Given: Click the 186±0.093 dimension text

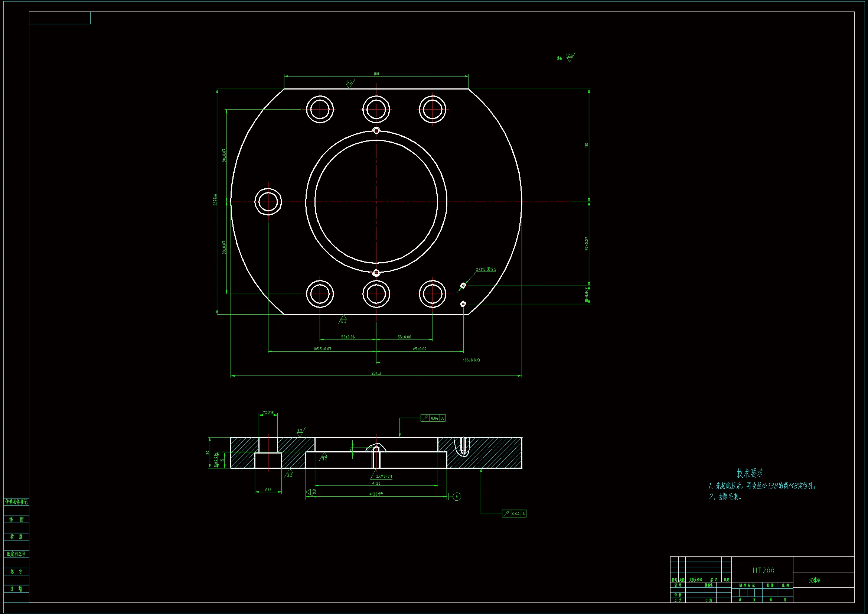Looking at the screenshot, I should point(471,360).
